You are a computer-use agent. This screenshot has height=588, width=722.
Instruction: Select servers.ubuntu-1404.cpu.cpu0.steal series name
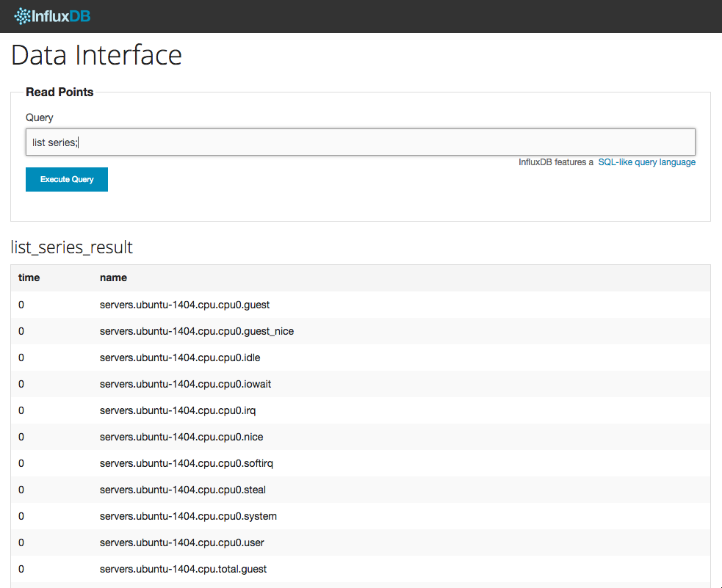click(183, 490)
